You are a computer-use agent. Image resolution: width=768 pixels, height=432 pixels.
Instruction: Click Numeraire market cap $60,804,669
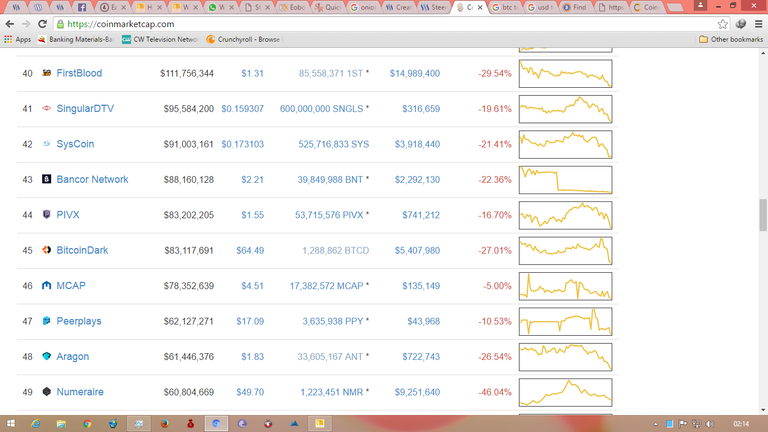189,392
